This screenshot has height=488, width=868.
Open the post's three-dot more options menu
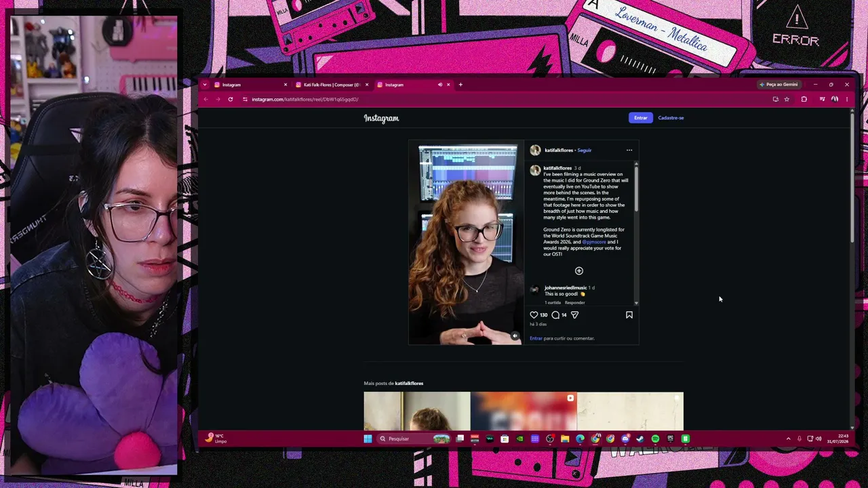[x=629, y=150]
